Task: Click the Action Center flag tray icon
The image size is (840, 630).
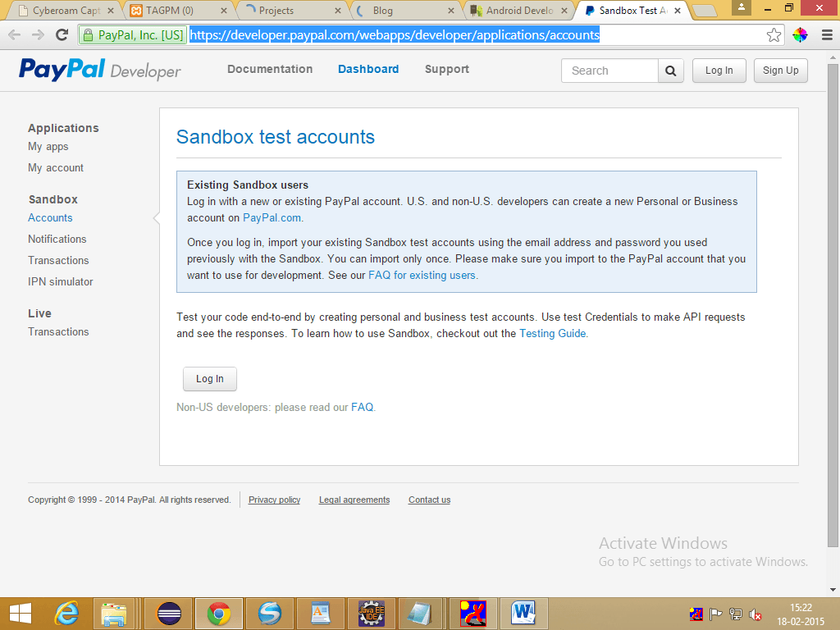Action: pos(715,614)
